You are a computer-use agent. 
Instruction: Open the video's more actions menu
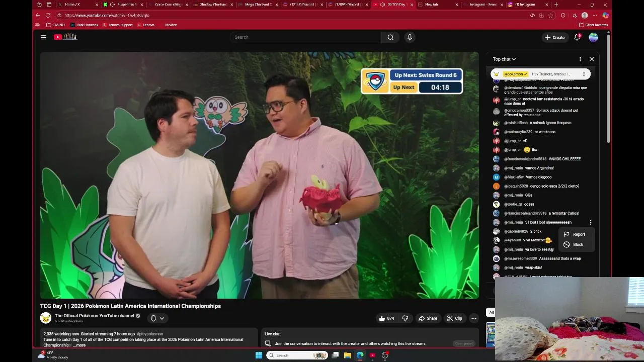[473, 318]
